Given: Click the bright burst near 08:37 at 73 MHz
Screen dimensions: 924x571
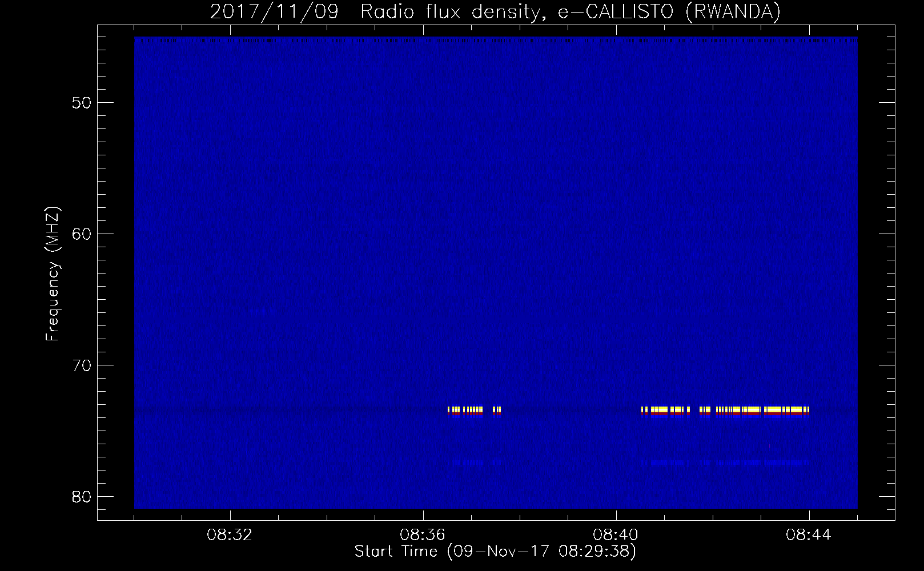Looking at the screenshot, I should 474,411.
